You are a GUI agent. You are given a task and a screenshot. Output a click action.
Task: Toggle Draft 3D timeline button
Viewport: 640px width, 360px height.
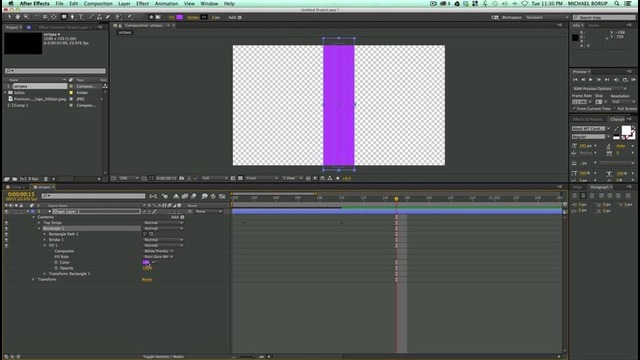[165, 196]
